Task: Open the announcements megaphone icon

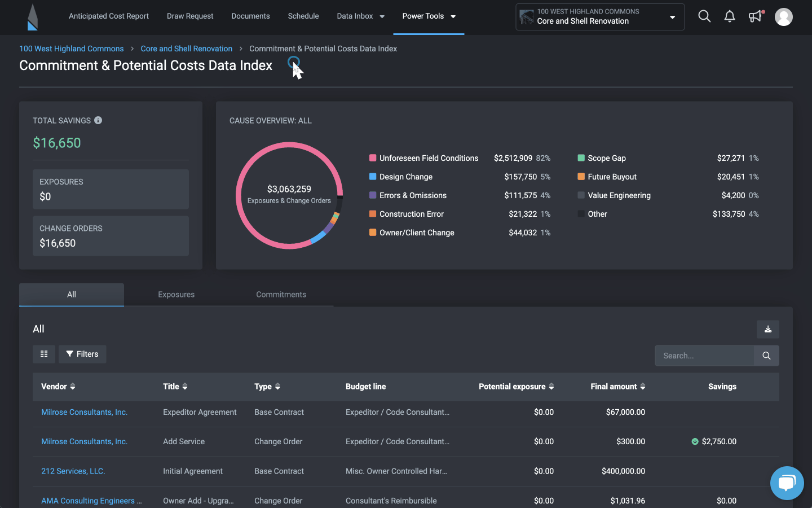Action: (756, 16)
